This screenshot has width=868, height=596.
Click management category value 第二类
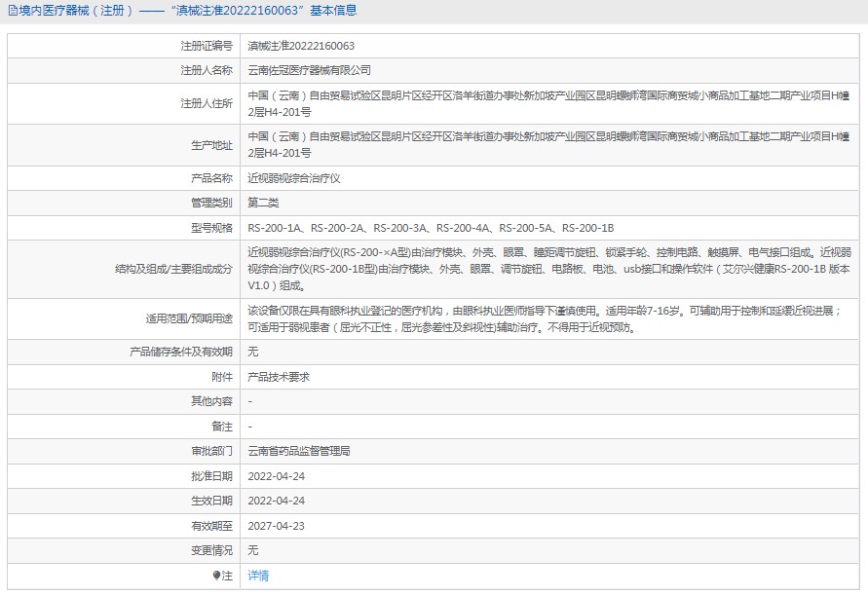[263, 203]
